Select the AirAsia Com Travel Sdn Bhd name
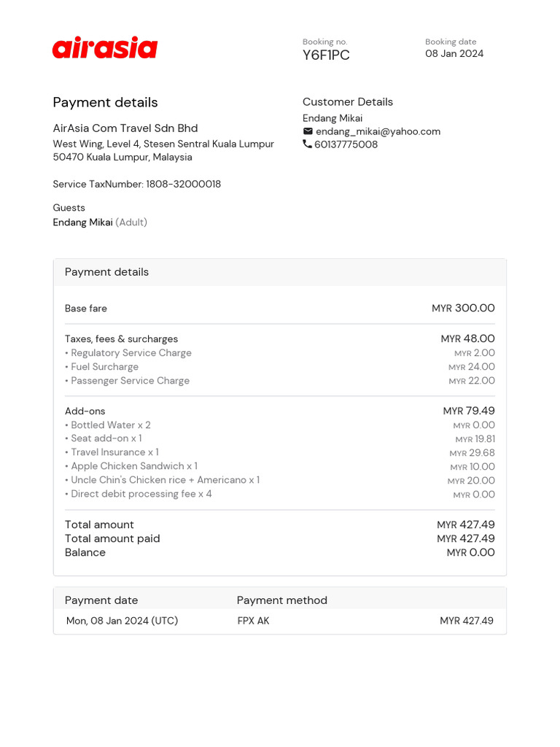This screenshot has height=747, width=560. pyautogui.click(x=125, y=128)
